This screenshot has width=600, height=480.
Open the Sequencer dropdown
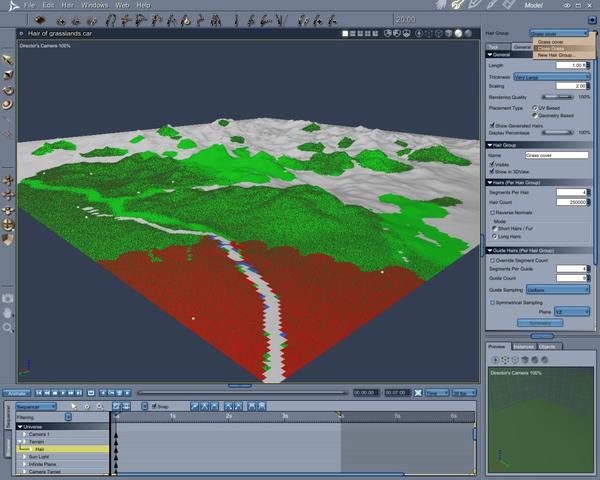(x=36, y=407)
